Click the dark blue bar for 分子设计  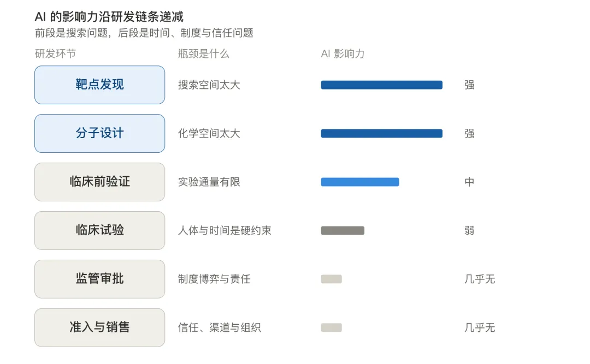(381, 134)
